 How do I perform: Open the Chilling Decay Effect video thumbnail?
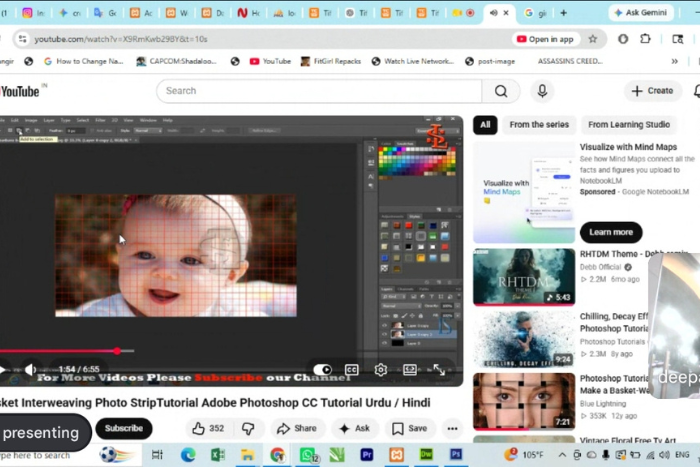(524, 339)
